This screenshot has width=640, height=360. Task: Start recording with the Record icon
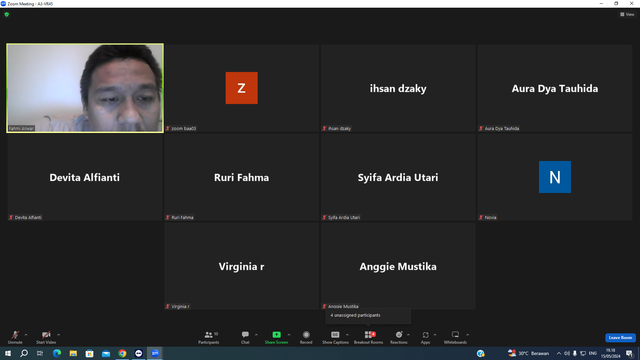(306, 335)
